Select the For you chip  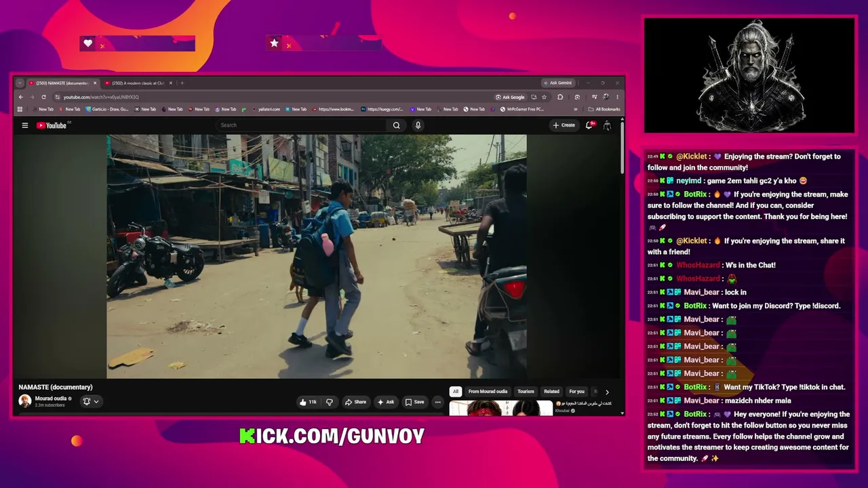576,392
